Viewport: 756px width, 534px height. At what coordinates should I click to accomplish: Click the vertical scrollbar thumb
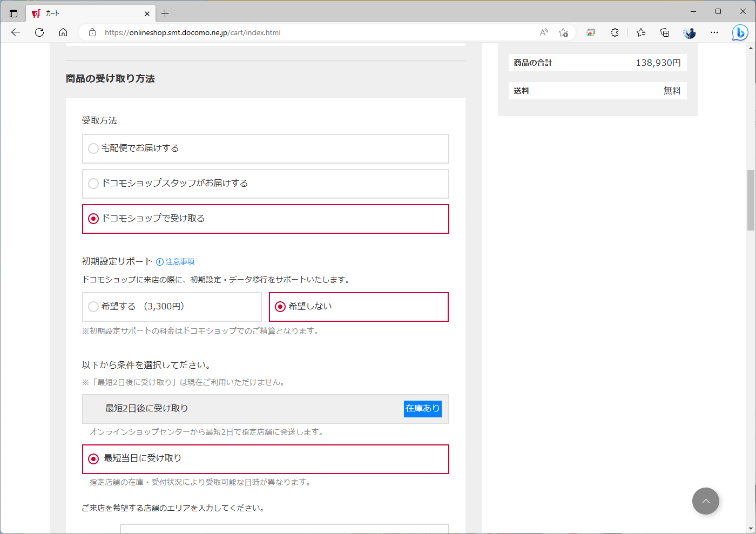tap(751, 200)
